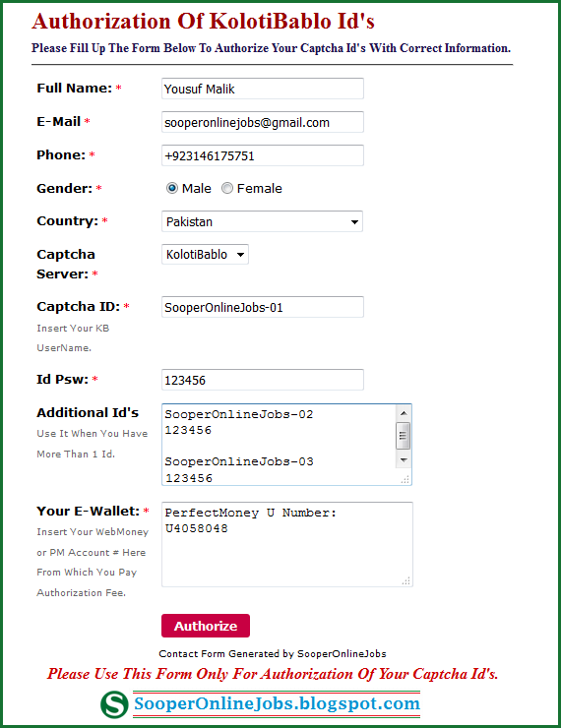Click the Full Name input field

[263, 89]
